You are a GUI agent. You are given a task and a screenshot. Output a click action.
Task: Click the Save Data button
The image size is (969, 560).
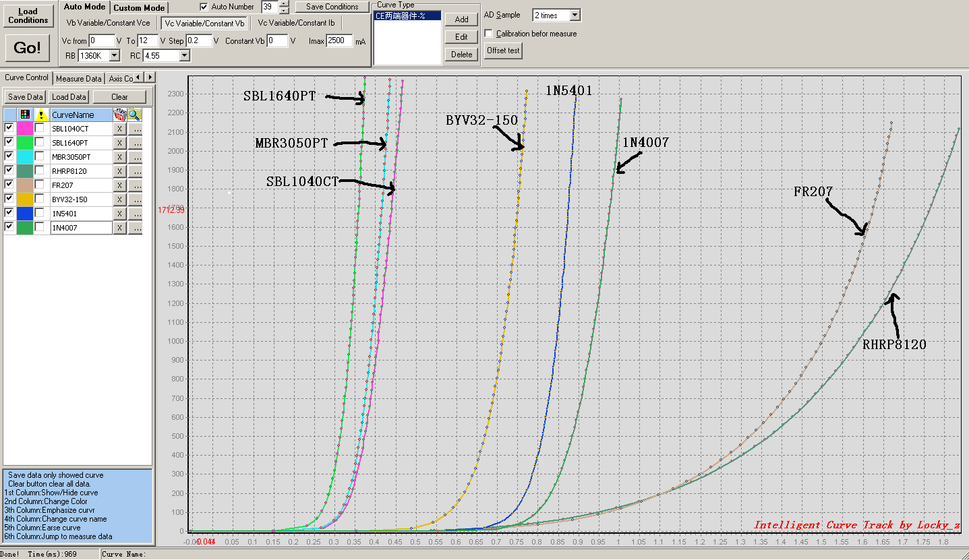point(26,97)
